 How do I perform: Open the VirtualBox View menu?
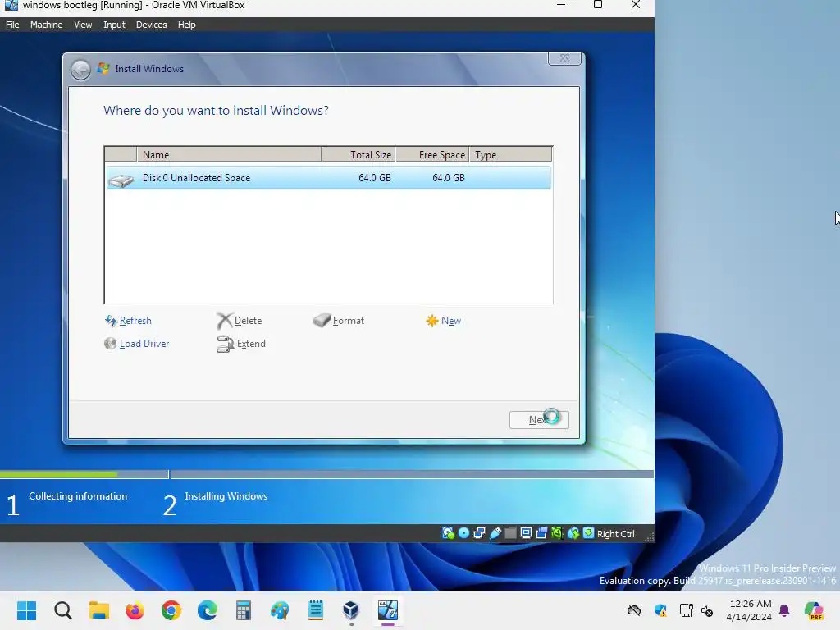(x=83, y=25)
